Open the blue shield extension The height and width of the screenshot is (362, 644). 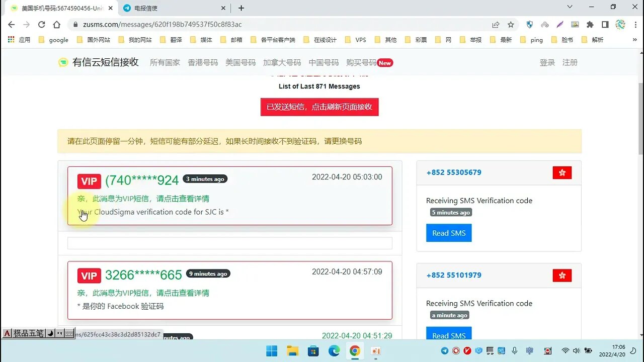529,25
